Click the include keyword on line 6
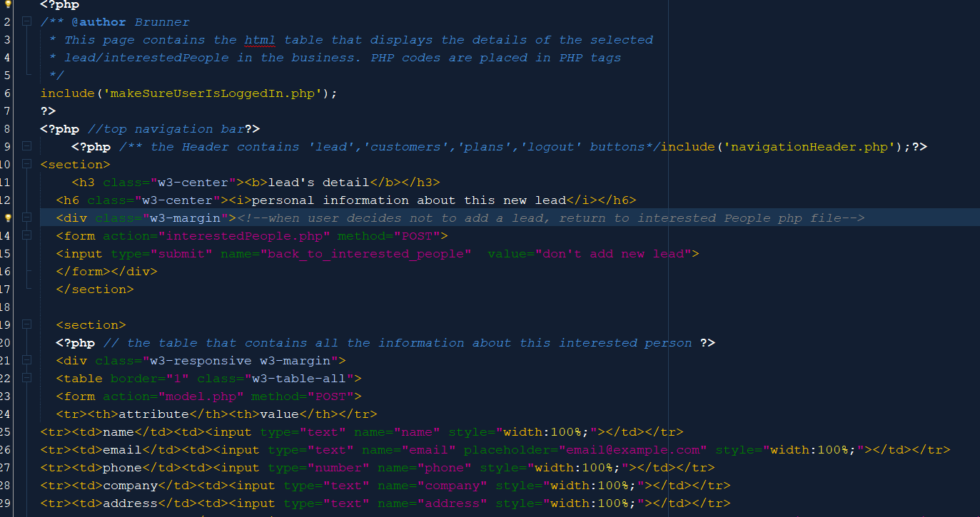The height and width of the screenshot is (517, 980). tap(67, 93)
